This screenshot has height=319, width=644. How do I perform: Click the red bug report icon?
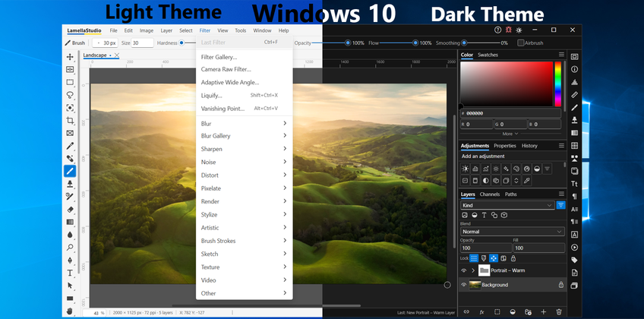click(509, 30)
